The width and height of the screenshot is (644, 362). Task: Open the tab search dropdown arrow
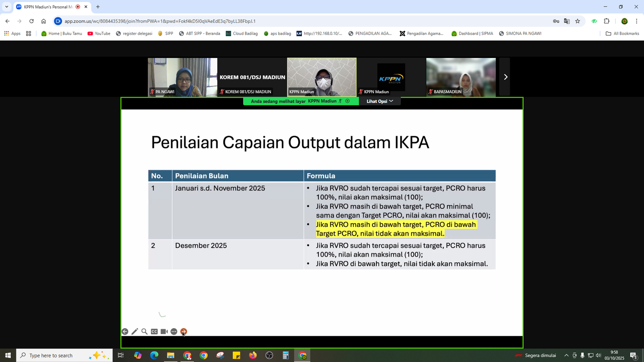[x=6, y=7]
